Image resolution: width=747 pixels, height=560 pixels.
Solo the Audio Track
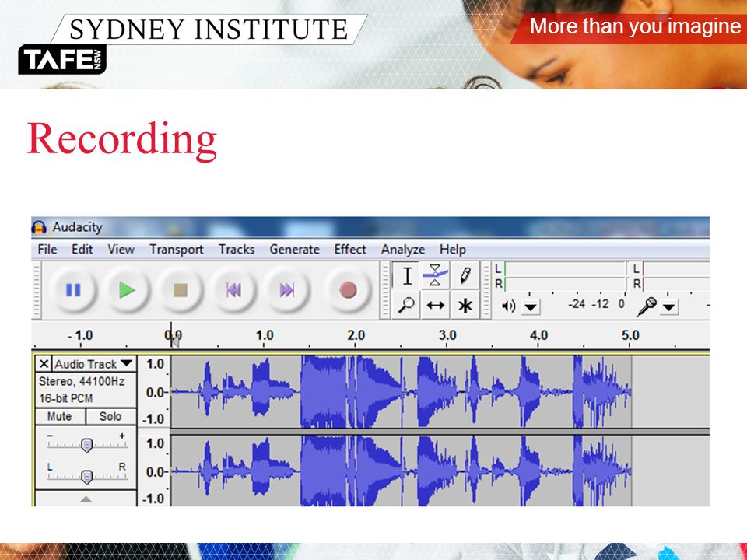coord(110,416)
